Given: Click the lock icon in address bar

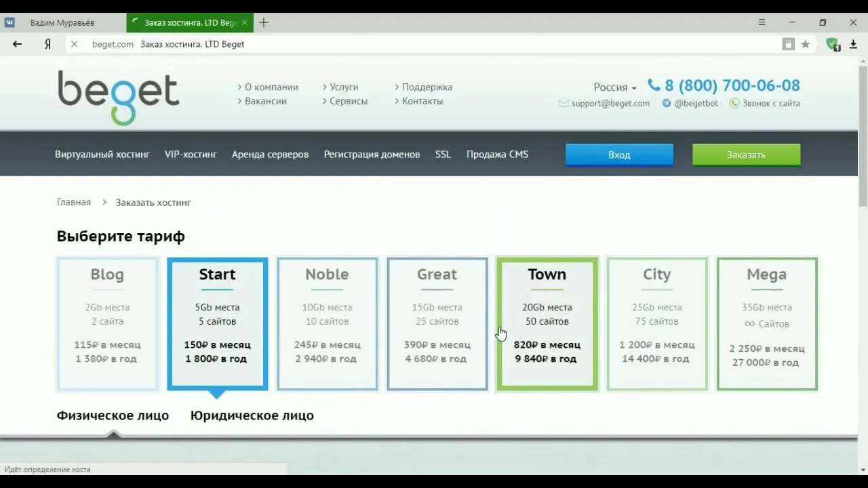Looking at the screenshot, I should pos(788,44).
